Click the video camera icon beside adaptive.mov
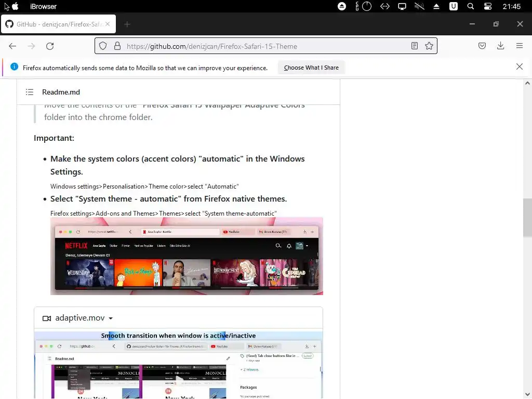 tap(46, 318)
